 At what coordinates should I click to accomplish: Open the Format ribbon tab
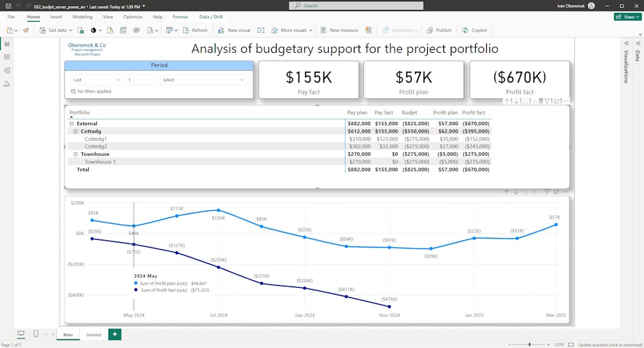coord(180,17)
